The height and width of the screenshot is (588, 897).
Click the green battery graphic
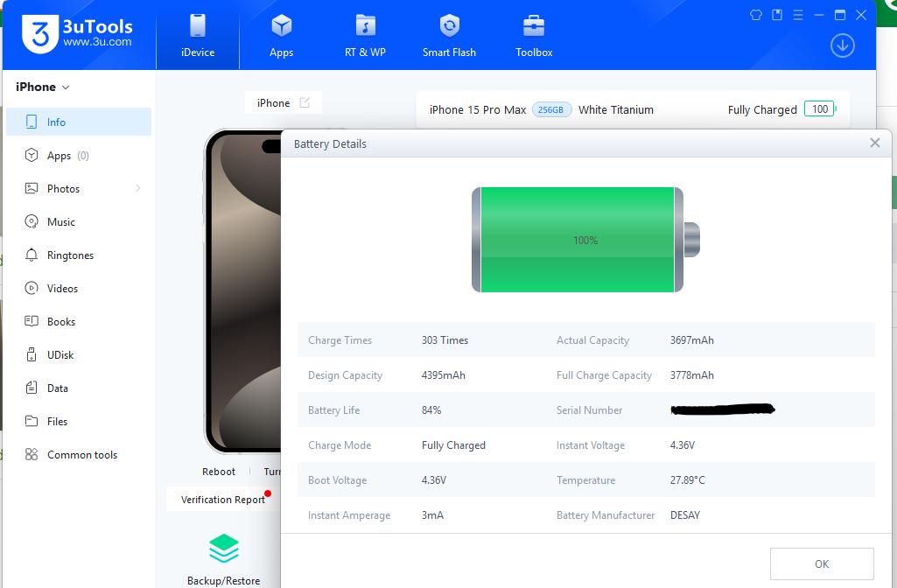click(x=585, y=240)
